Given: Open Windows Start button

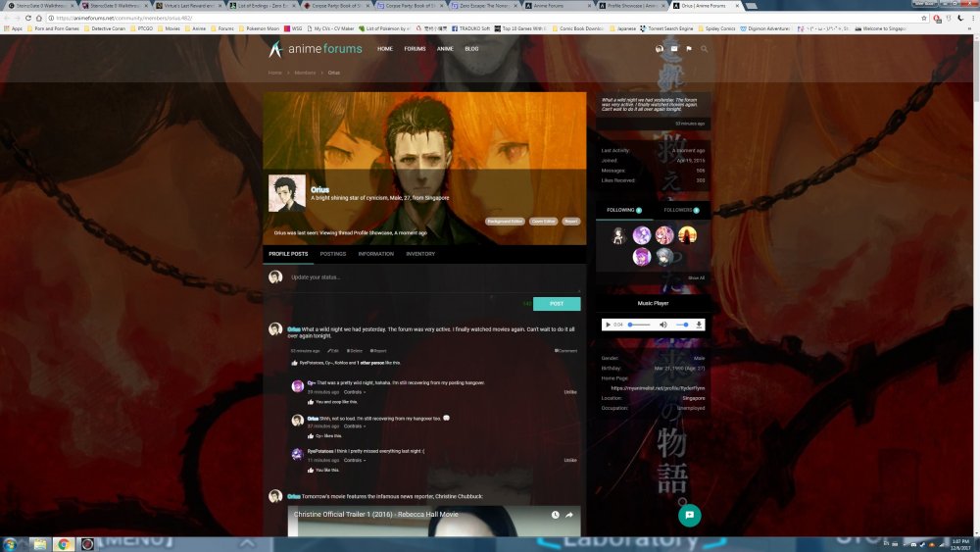Looking at the screenshot, I should tap(11, 544).
